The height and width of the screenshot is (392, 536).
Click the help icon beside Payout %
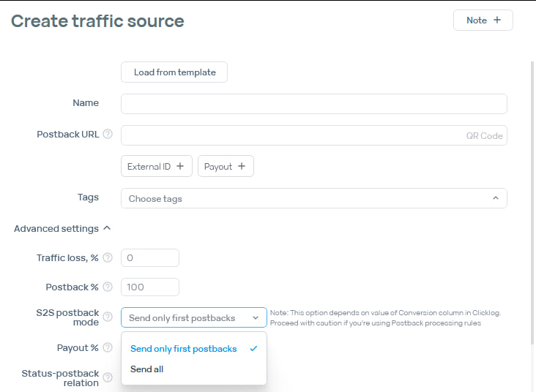pyautogui.click(x=108, y=348)
